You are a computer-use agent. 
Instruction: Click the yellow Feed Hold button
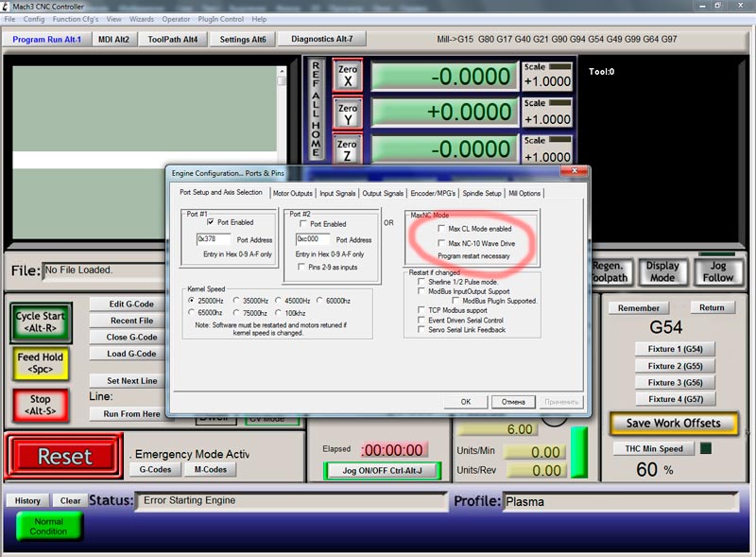(41, 363)
